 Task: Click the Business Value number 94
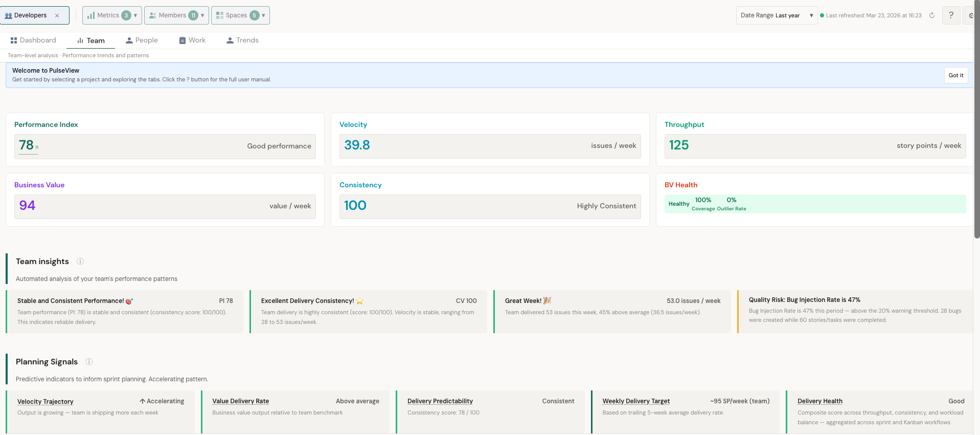pyautogui.click(x=27, y=206)
